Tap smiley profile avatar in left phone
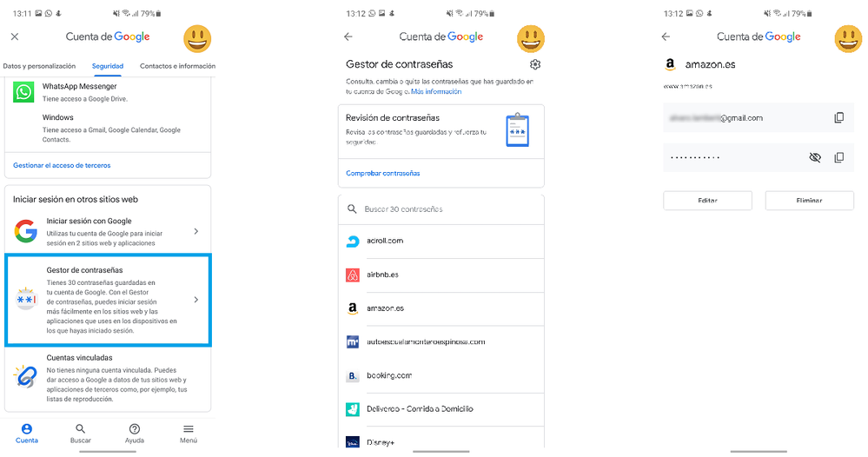This screenshot has height=457, width=868. [x=197, y=39]
